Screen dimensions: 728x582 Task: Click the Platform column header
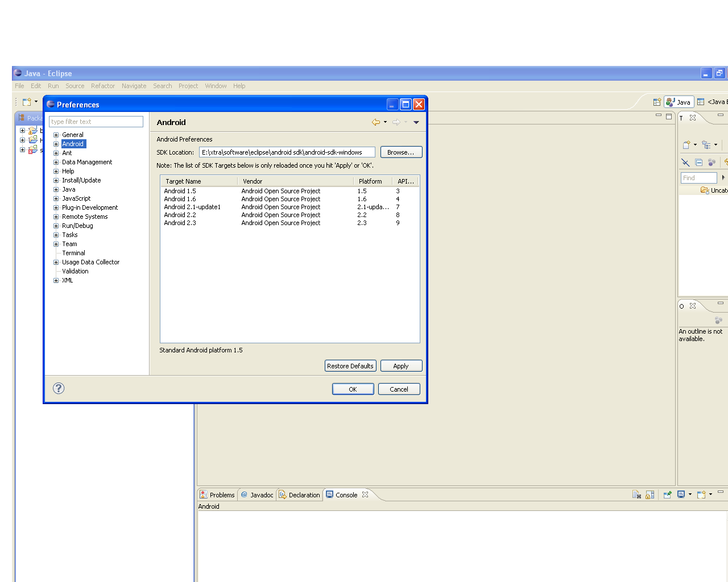373,181
